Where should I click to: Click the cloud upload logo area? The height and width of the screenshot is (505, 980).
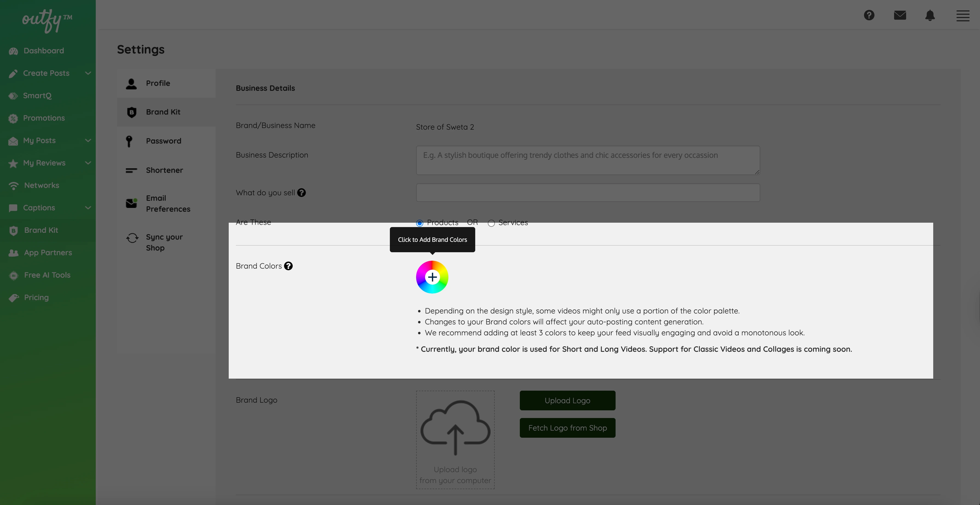(455, 440)
